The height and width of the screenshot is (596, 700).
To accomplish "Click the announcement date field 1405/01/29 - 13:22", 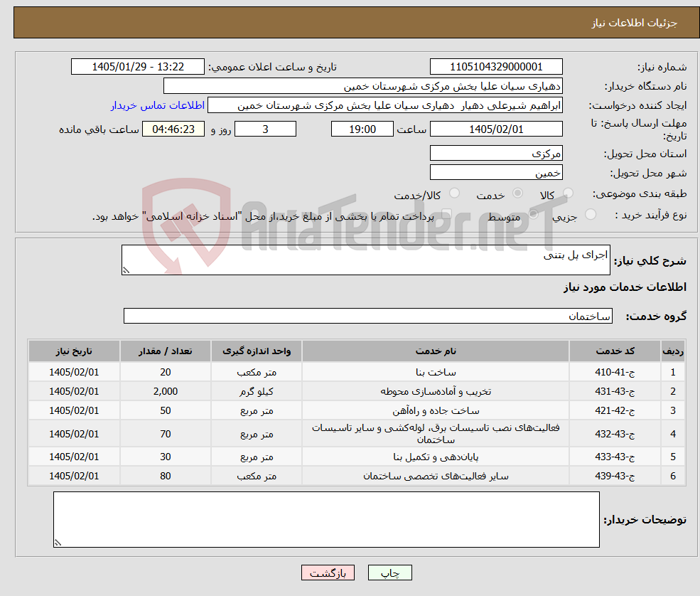I will coord(137,67).
